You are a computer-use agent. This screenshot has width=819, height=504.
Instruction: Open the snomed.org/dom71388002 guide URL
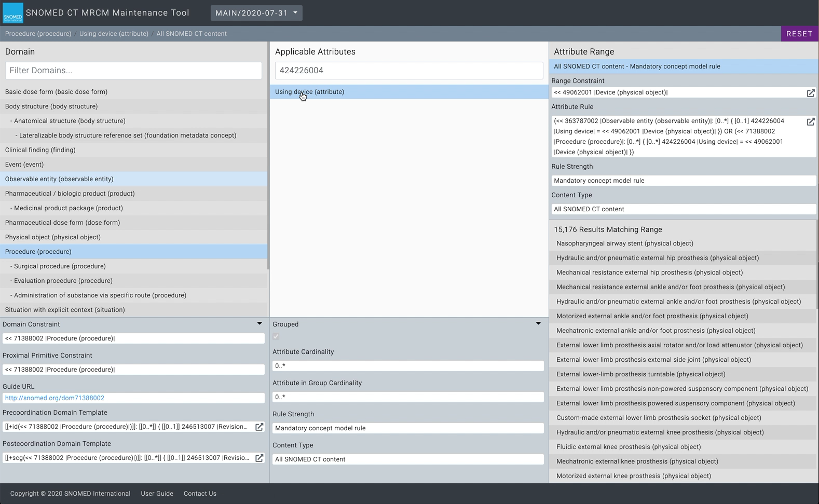click(x=54, y=398)
